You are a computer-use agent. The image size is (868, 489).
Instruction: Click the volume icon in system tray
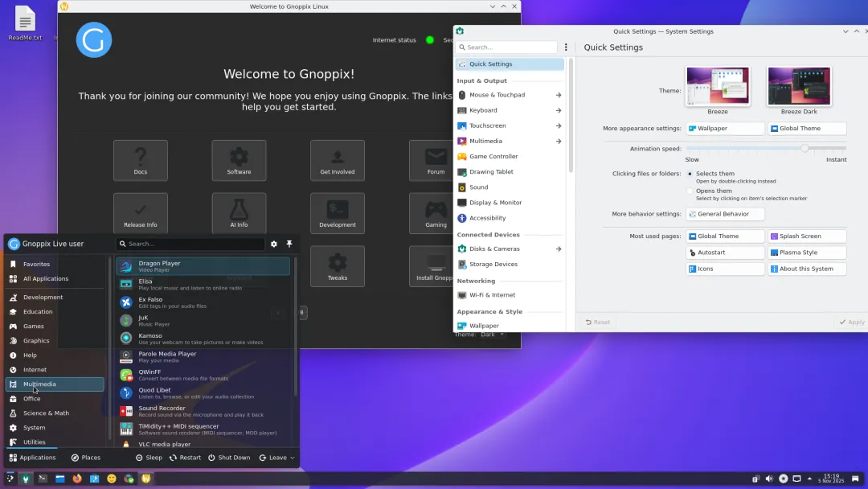(x=769, y=479)
